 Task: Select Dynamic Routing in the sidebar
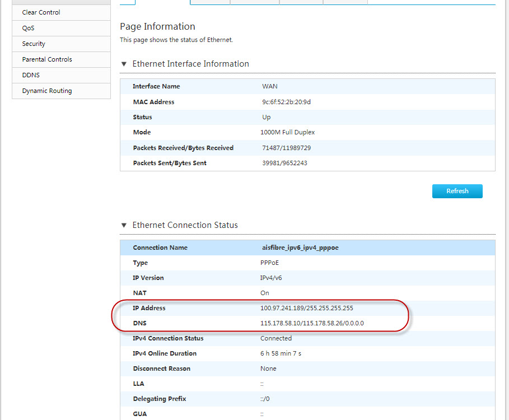[x=47, y=91]
